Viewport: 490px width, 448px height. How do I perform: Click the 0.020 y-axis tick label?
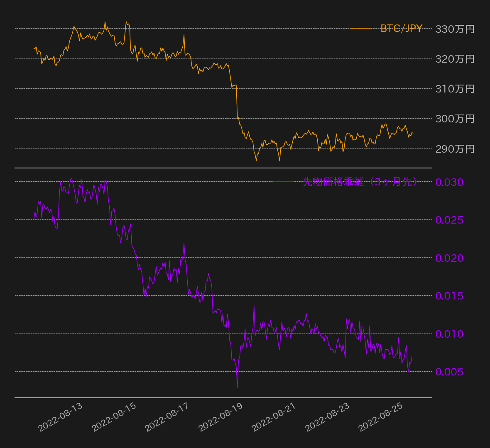(449, 258)
